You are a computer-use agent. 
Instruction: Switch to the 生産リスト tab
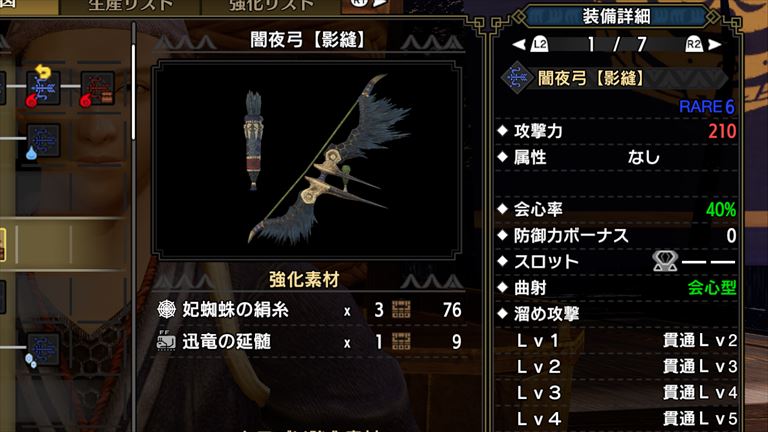pos(130,6)
